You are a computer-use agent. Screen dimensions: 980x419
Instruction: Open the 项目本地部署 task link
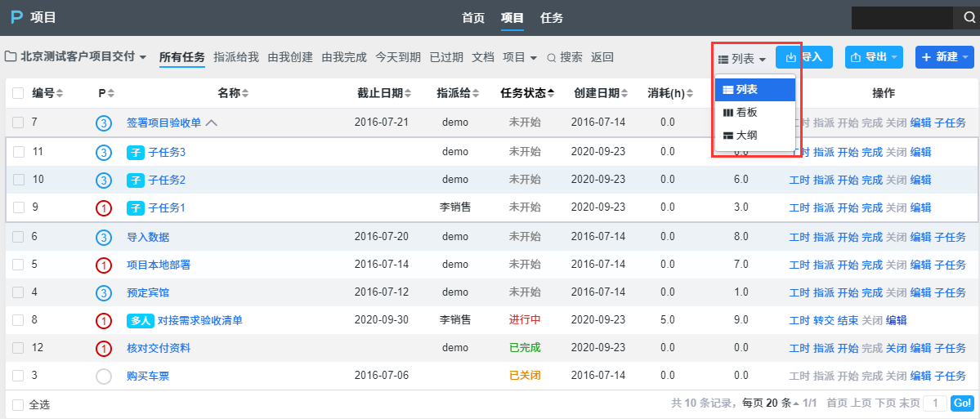159,265
